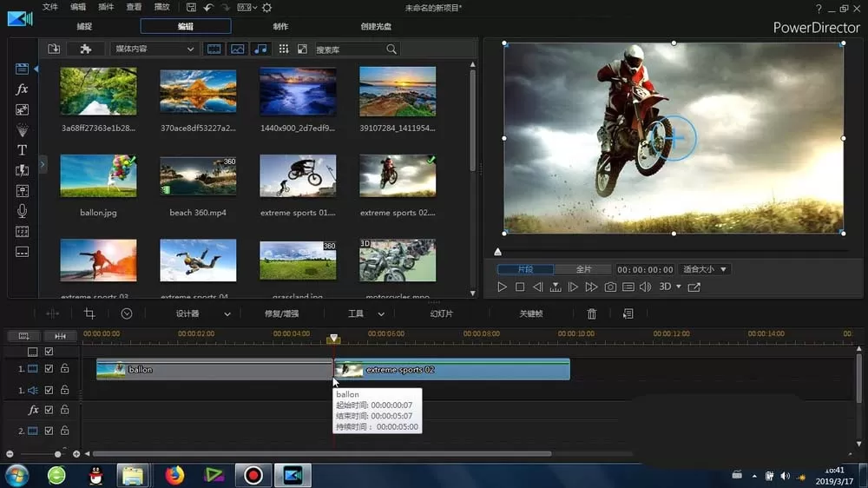Delete selected clip with trash icon
The image size is (868, 488).
592,314
